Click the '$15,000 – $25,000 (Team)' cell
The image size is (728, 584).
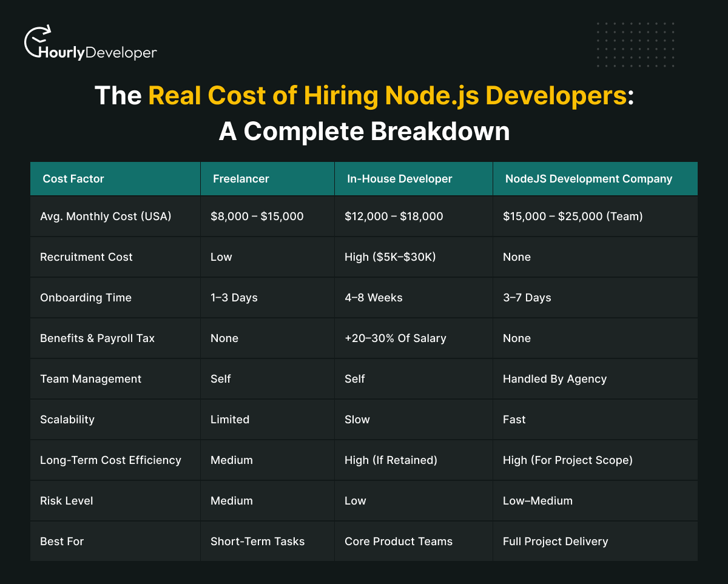(x=573, y=216)
